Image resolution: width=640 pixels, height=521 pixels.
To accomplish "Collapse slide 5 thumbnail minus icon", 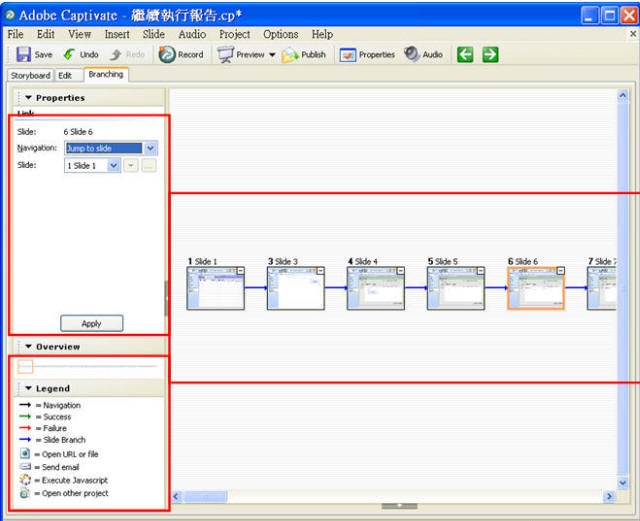I will (480, 270).
